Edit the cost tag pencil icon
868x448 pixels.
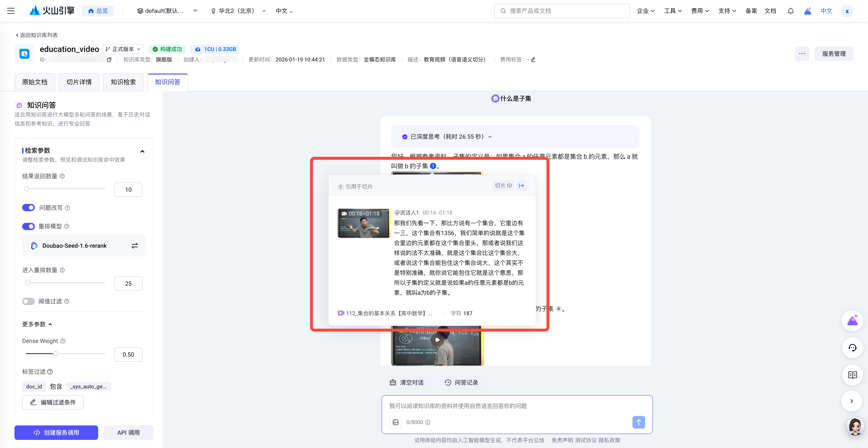pos(533,60)
